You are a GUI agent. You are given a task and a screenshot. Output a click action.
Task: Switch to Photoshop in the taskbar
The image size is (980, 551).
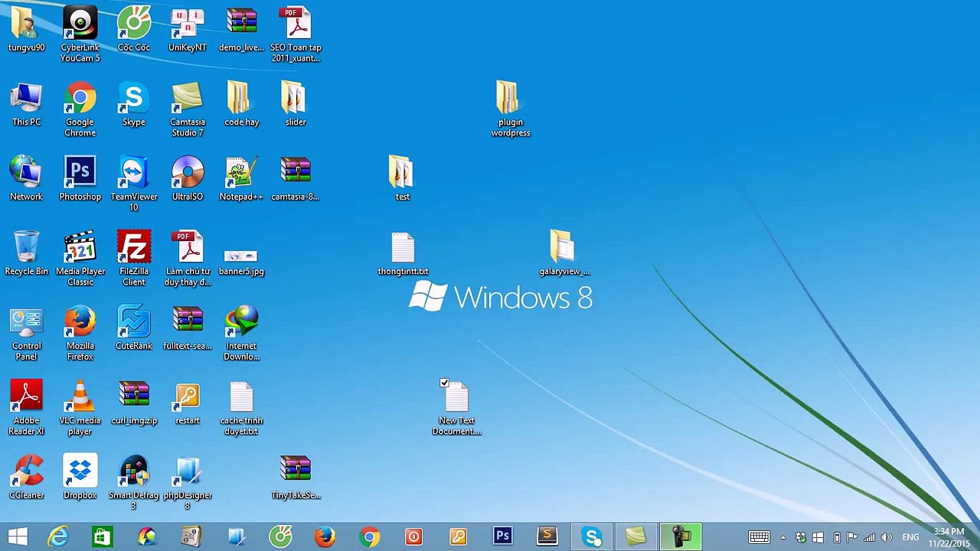coord(502,536)
